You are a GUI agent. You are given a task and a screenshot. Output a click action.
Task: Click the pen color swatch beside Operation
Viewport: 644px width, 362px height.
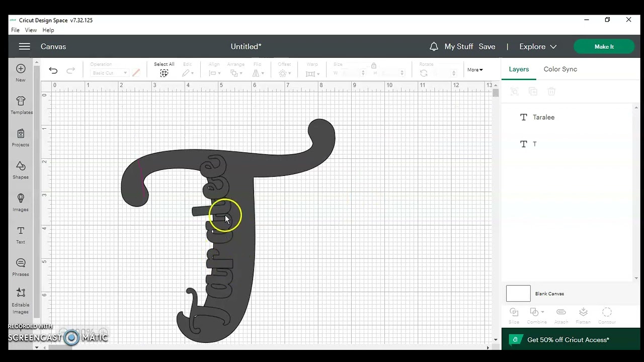tap(136, 73)
